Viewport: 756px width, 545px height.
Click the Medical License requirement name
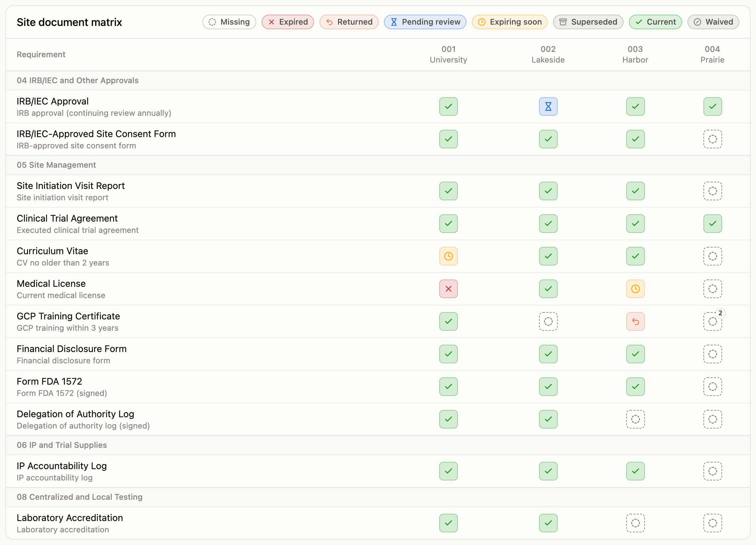coord(51,284)
